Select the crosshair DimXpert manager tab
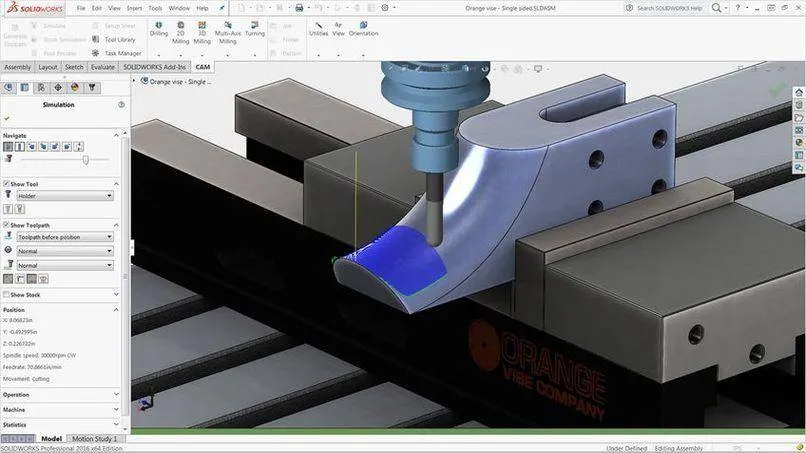Screen dimensions: 806x453 coord(58,88)
